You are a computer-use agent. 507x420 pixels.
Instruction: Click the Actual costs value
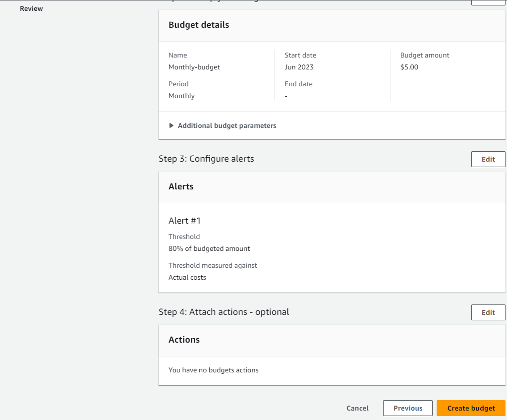pyautogui.click(x=187, y=277)
